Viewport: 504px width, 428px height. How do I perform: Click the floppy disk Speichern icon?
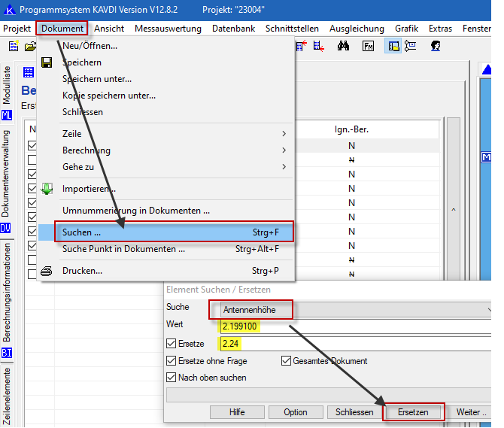(47, 62)
